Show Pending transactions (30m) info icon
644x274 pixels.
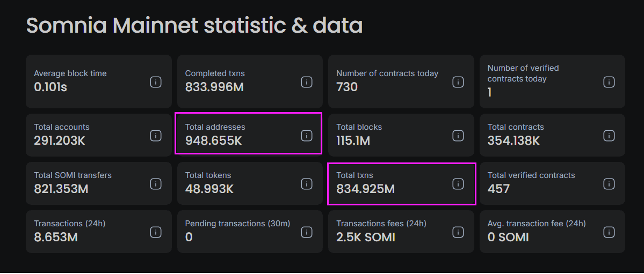307,232
